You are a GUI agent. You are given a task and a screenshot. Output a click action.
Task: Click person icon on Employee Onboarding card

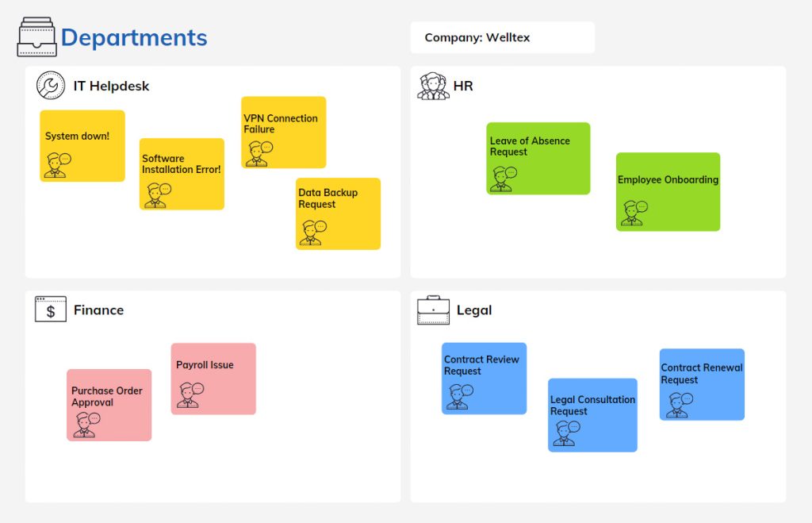pyautogui.click(x=634, y=213)
